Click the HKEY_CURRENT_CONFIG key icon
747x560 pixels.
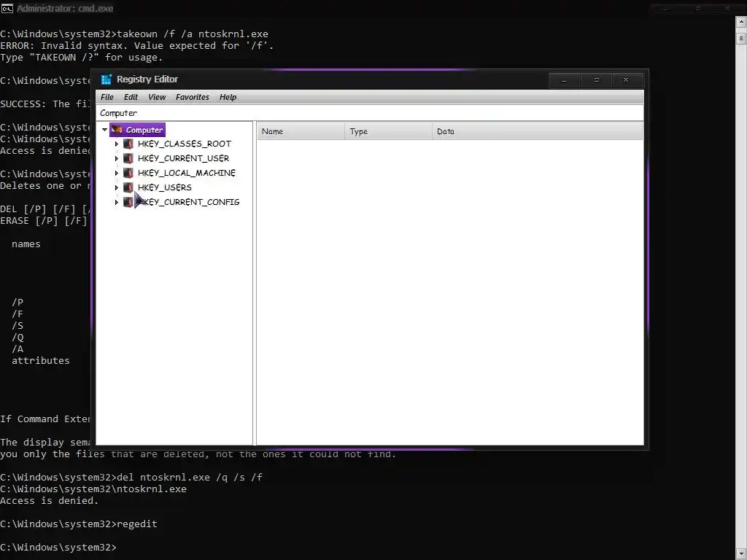tap(128, 202)
